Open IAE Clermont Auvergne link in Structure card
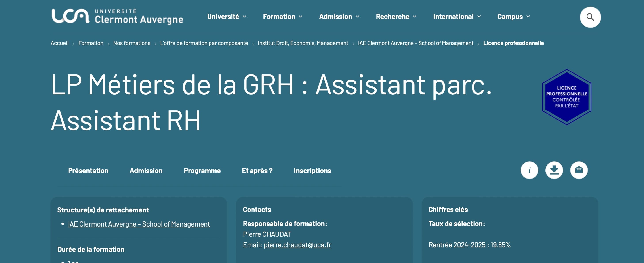The image size is (644, 263). (x=139, y=224)
